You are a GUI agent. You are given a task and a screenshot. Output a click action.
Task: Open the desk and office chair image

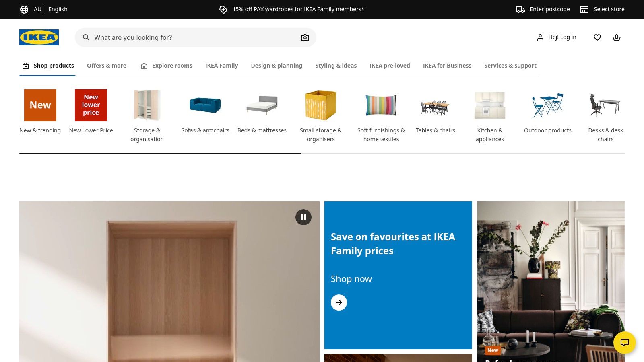coord(606,105)
